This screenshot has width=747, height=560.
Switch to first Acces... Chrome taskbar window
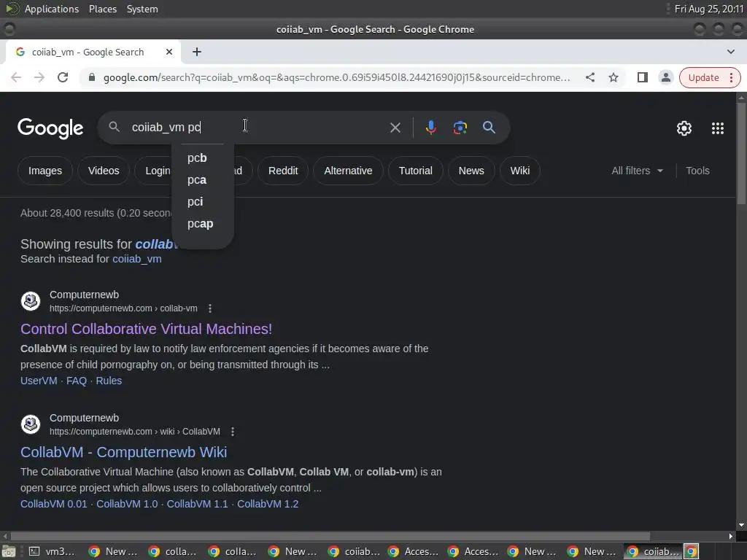(414, 551)
